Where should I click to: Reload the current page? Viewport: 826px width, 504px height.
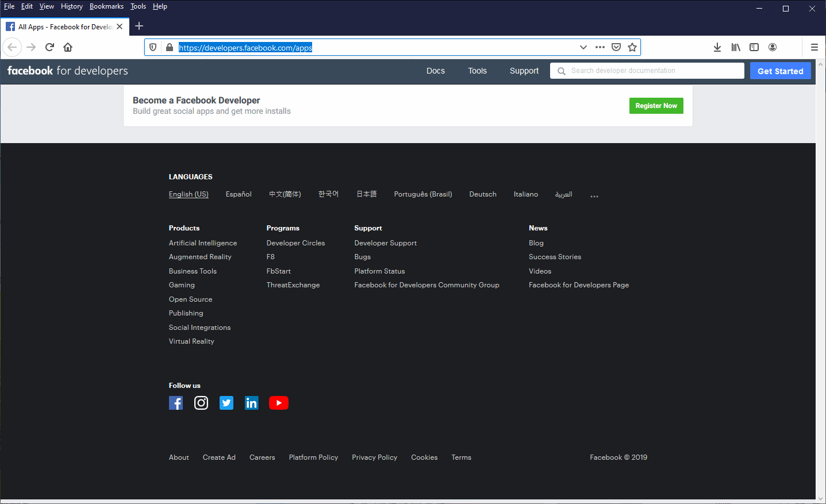coord(49,47)
